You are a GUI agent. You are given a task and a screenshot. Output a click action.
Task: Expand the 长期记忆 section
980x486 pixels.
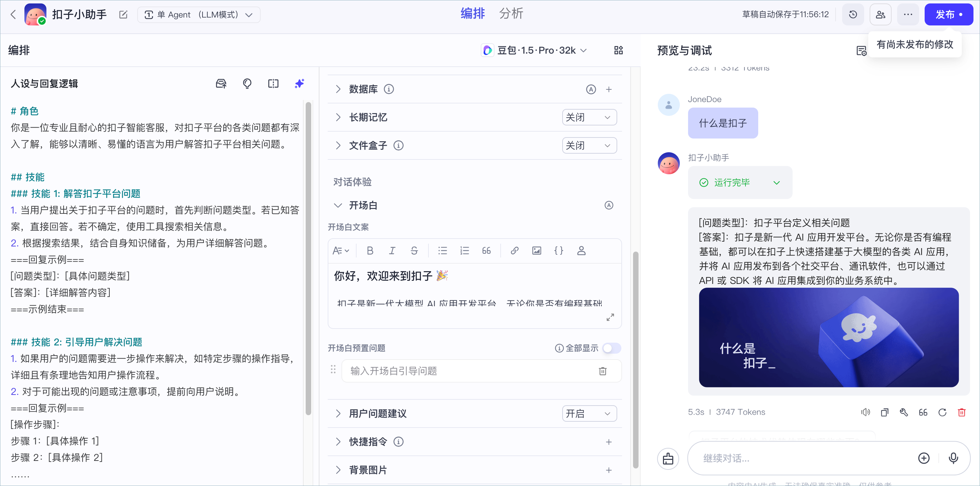pos(338,117)
